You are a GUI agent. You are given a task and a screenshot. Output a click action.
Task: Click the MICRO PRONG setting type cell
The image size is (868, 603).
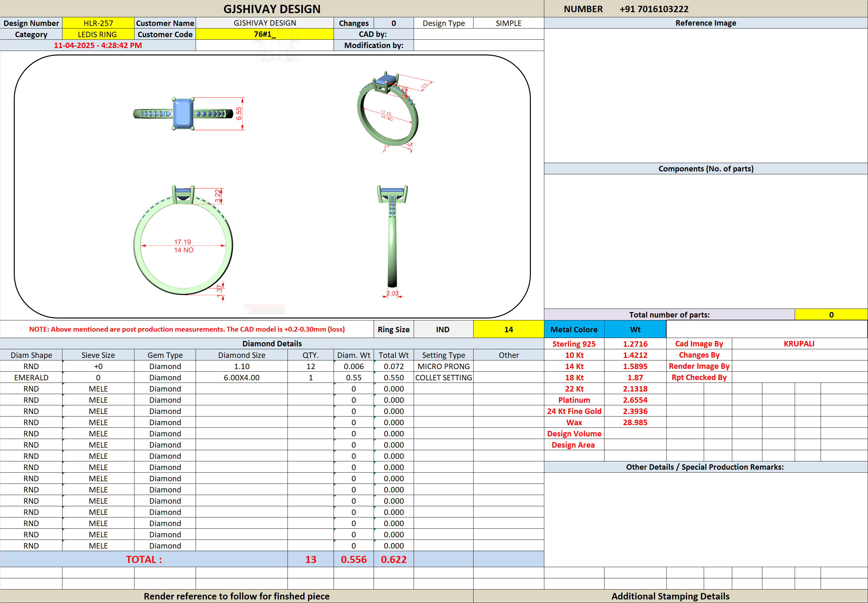443,367
